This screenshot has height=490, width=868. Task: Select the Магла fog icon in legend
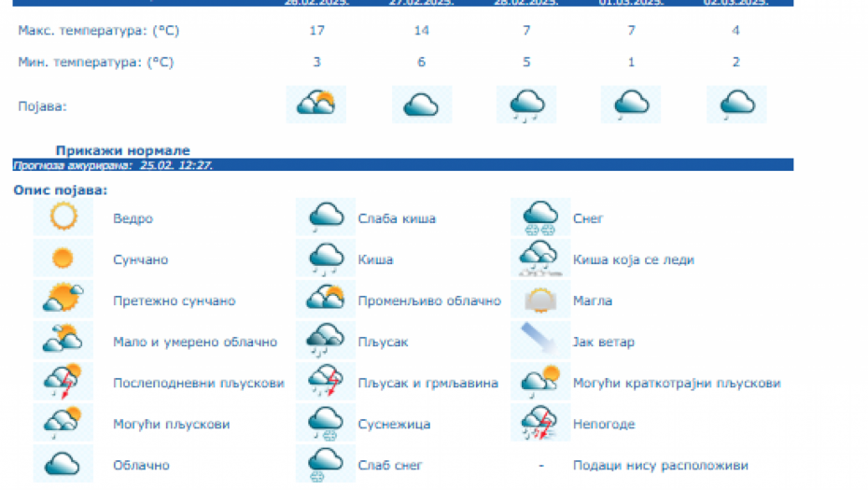pos(540,301)
